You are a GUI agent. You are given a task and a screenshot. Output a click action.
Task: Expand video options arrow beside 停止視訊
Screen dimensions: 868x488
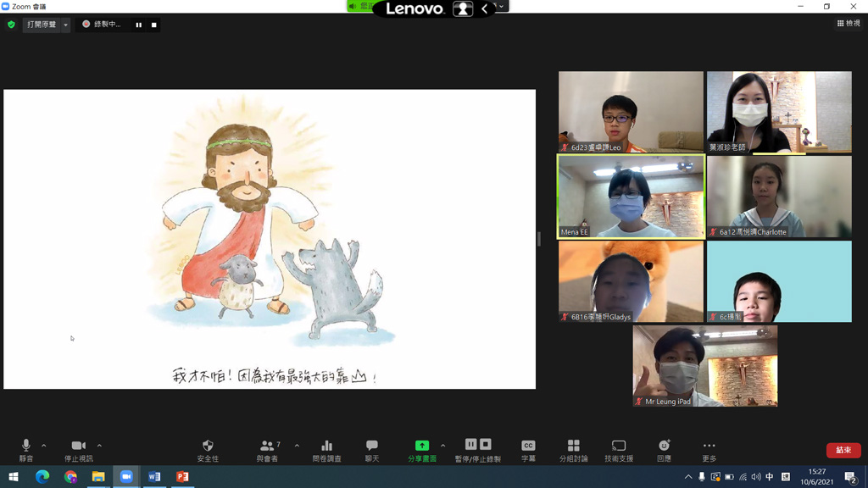[99, 446]
